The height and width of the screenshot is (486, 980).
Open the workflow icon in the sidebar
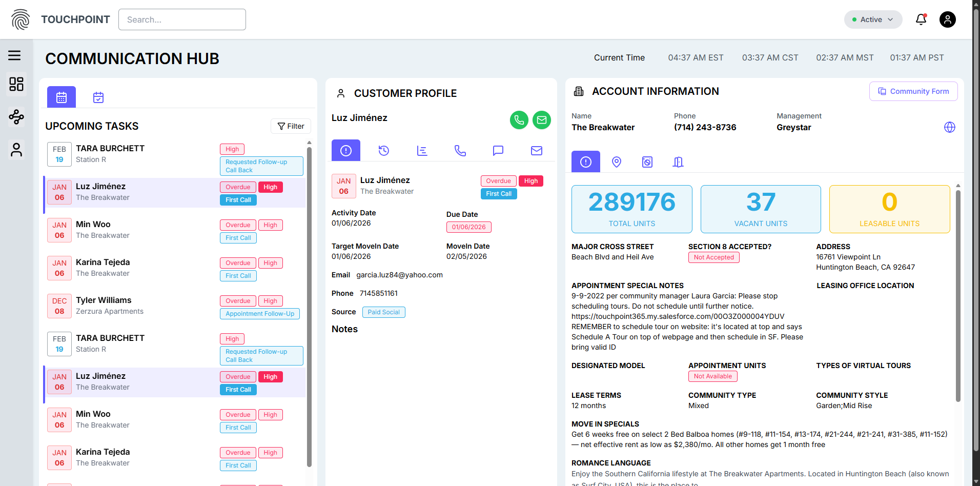tap(16, 117)
